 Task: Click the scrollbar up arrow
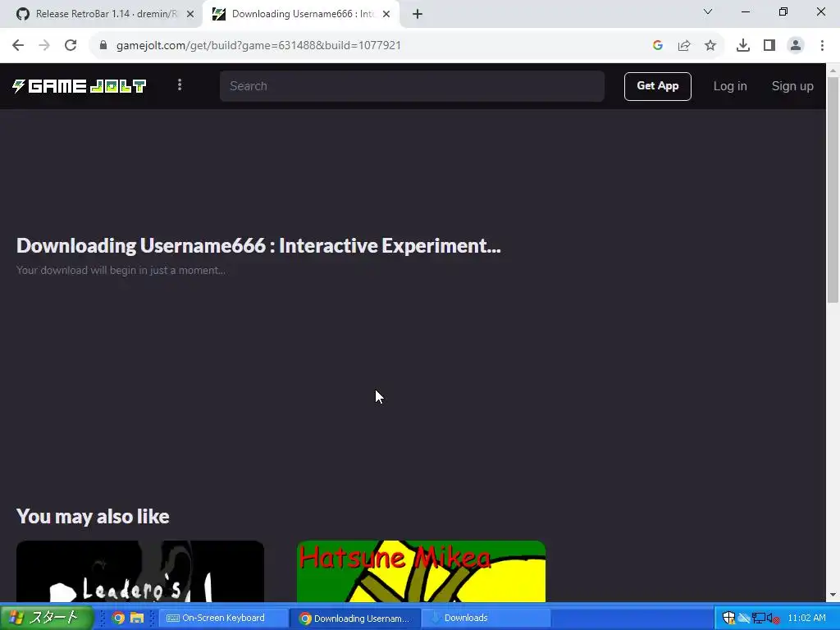point(833,70)
